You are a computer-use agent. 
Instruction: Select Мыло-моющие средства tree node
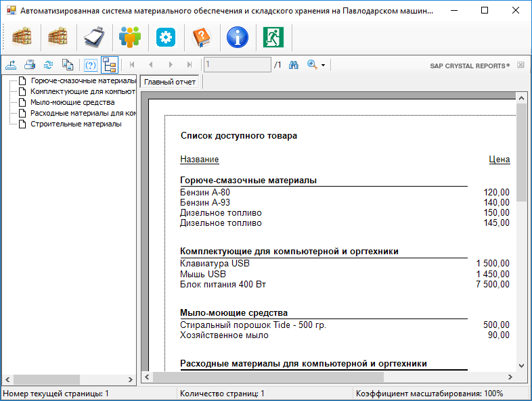[x=72, y=102]
